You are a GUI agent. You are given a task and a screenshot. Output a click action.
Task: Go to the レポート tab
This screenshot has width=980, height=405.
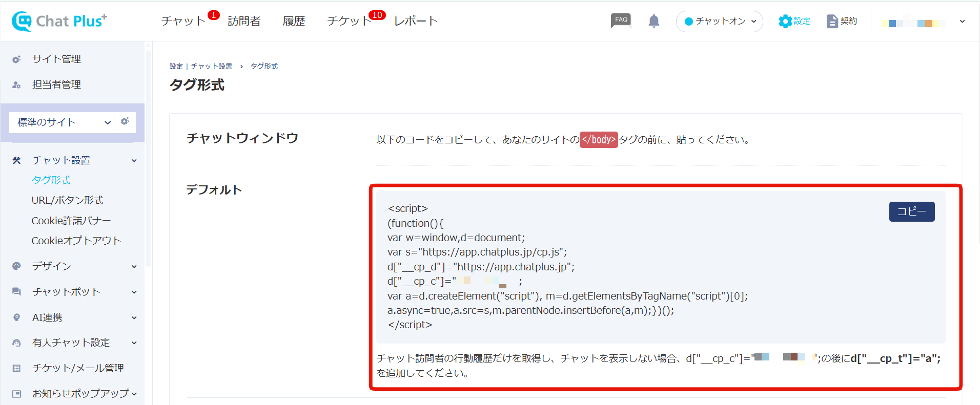[416, 21]
